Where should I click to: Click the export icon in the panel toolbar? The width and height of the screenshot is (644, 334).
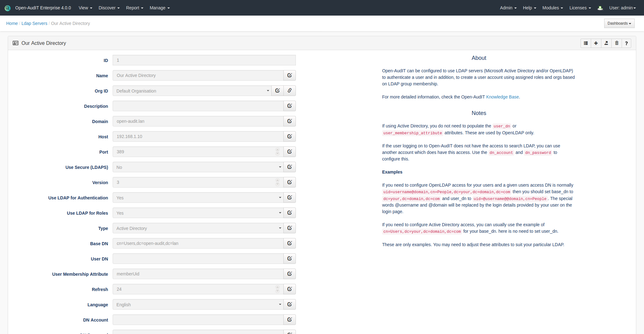coord(606,43)
